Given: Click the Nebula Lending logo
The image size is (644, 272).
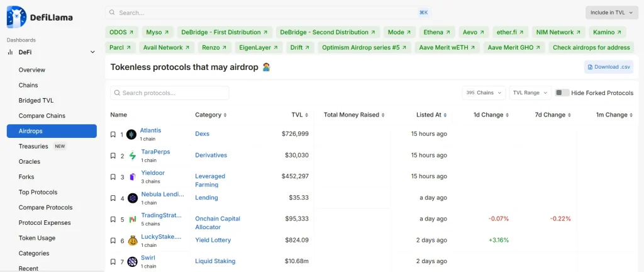Looking at the screenshot, I should pos(132,198).
